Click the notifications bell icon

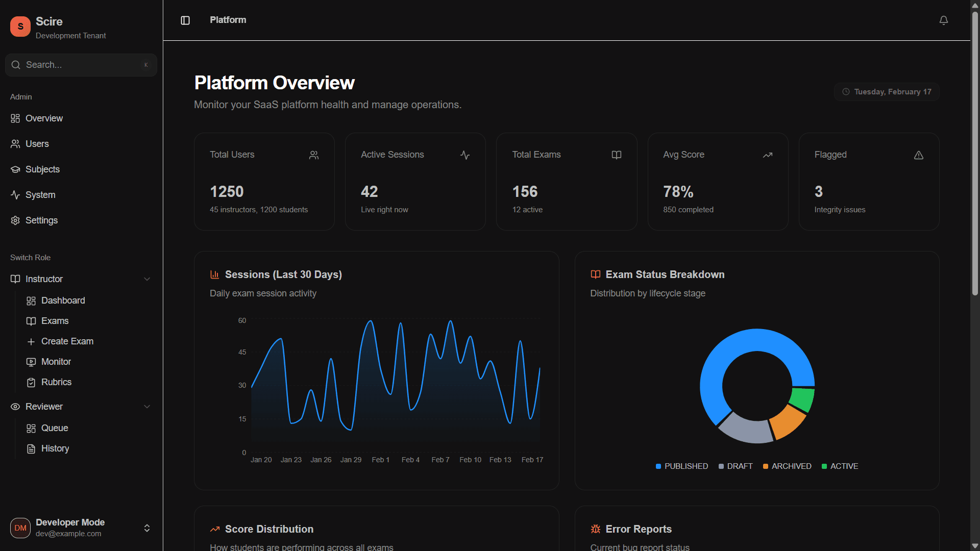[943, 20]
